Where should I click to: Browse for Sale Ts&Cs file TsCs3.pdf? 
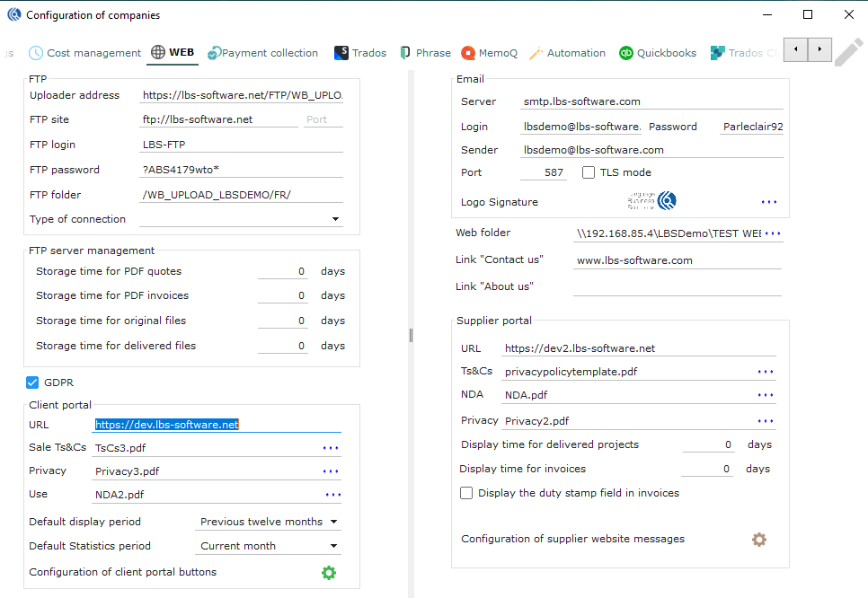pyautogui.click(x=332, y=447)
